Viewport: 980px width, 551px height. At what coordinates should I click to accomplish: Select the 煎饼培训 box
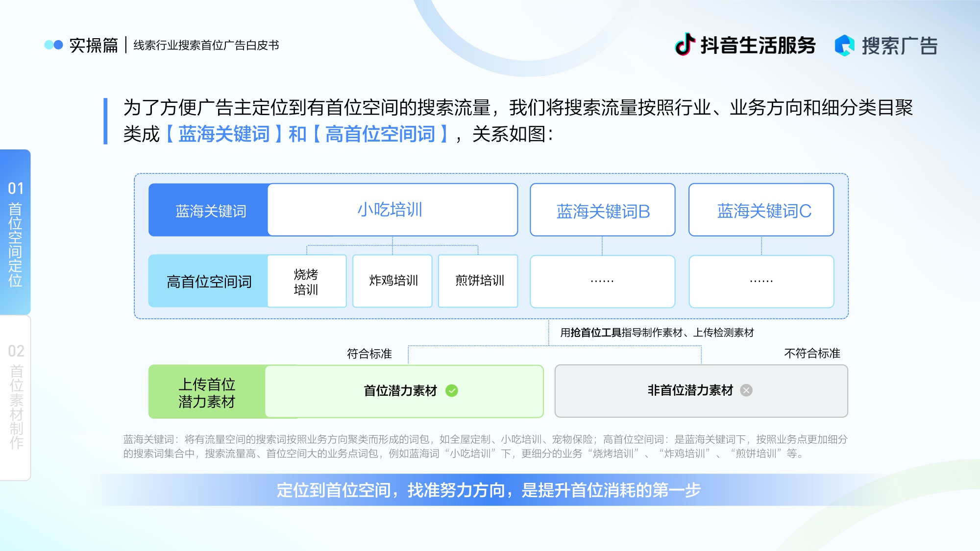[478, 281]
